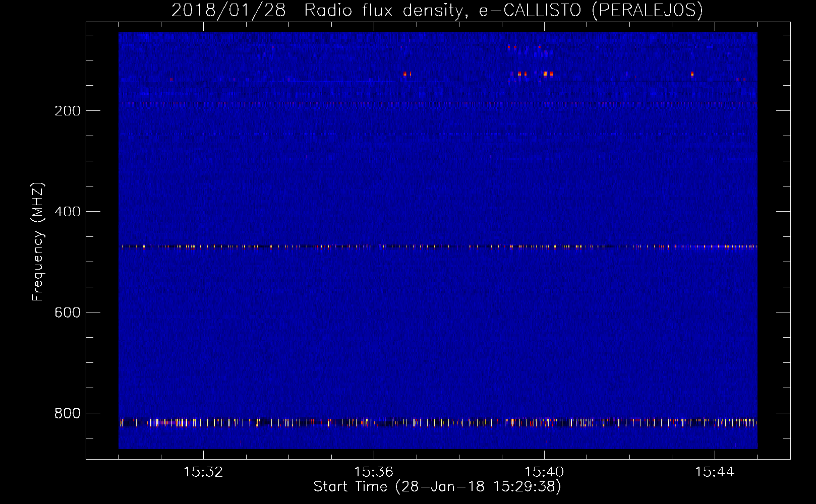Click the 15:36 time tick label
Viewport: 816px width, 504px height.
coord(374,472)
